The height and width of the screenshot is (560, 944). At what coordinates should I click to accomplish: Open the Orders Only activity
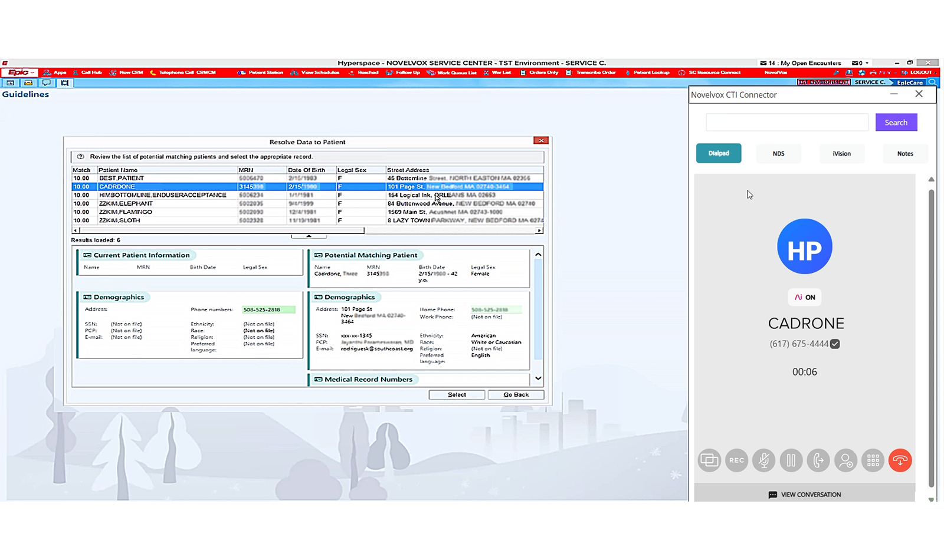(x=539, y=73)
